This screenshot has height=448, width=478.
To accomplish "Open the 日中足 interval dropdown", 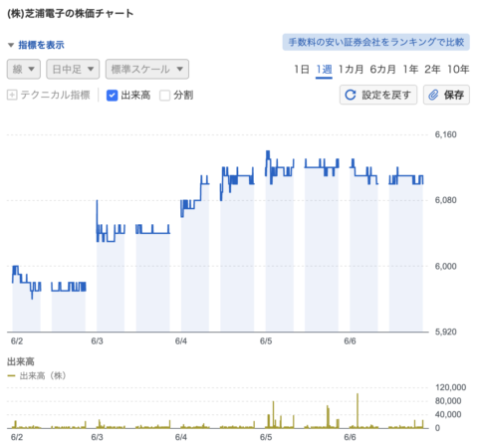I will pos(73,69).
